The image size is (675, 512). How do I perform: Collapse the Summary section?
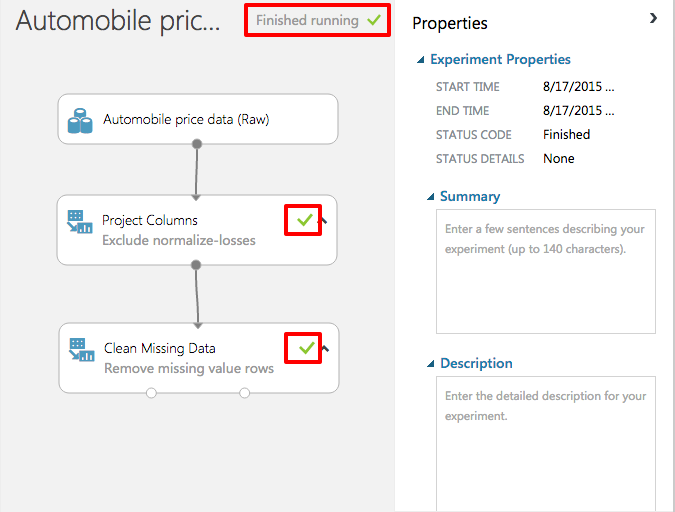click(431, 197)
